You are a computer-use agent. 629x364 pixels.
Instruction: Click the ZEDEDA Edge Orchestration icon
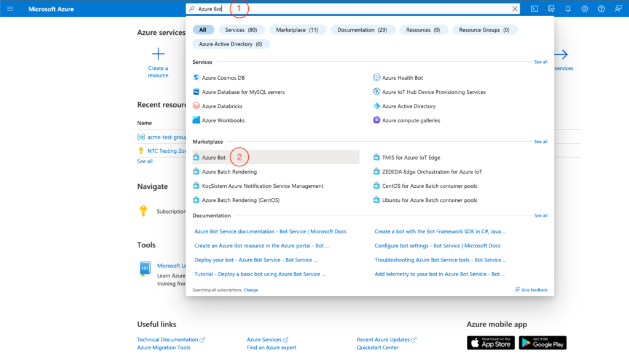(377, 172)
